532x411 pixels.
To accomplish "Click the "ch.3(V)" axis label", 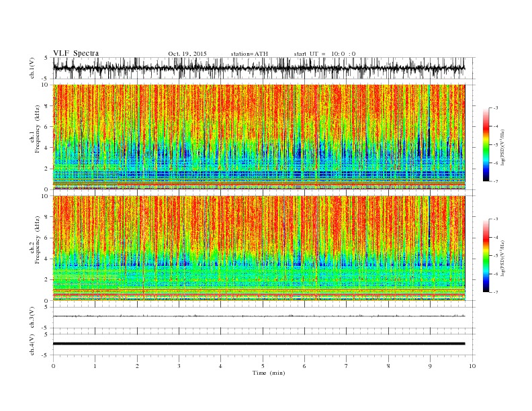I will tap(32, 318).
